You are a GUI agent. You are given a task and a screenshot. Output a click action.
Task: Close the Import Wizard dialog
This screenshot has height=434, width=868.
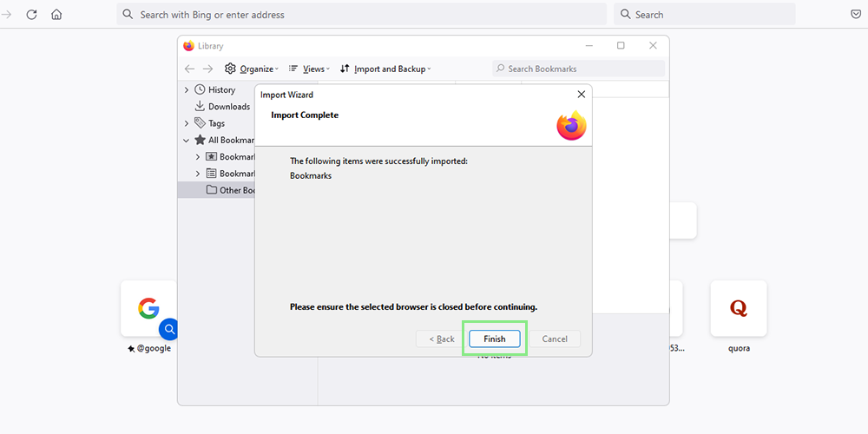pyautogui.click(x=582, y=94)
